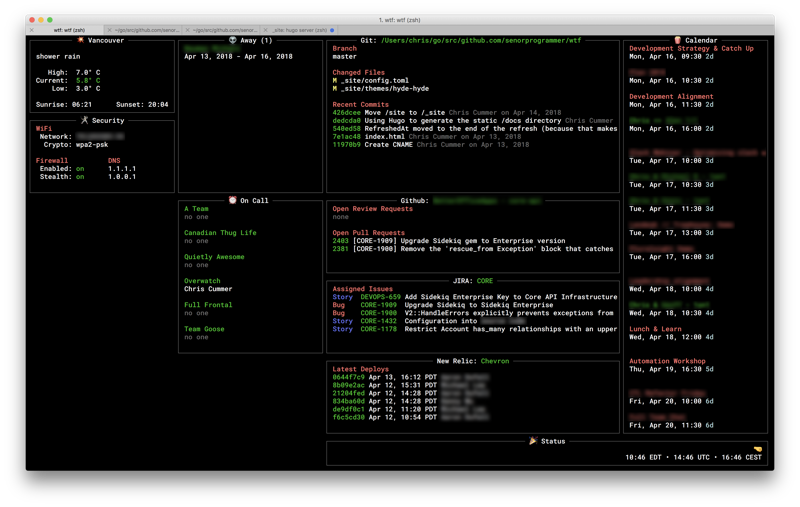The width and height of the screenshot is (800, 507).
Task: Click the Firewall Stealth 'on' value
Action: click(80, 177)
